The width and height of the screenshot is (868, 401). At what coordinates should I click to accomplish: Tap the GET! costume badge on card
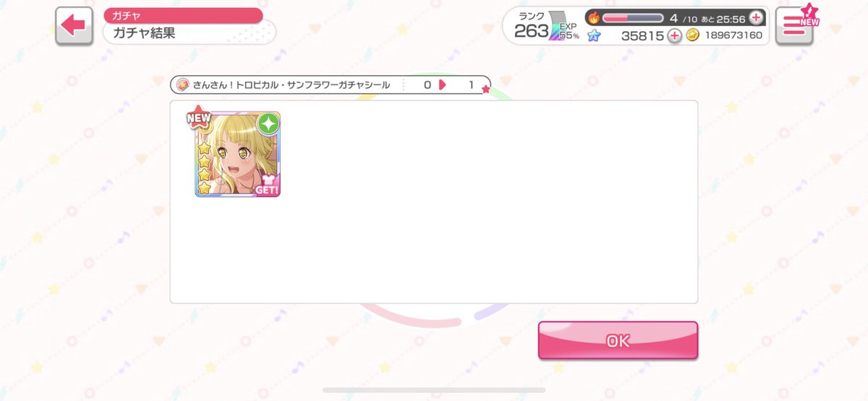pyautogui.click(x=267, y=185)
